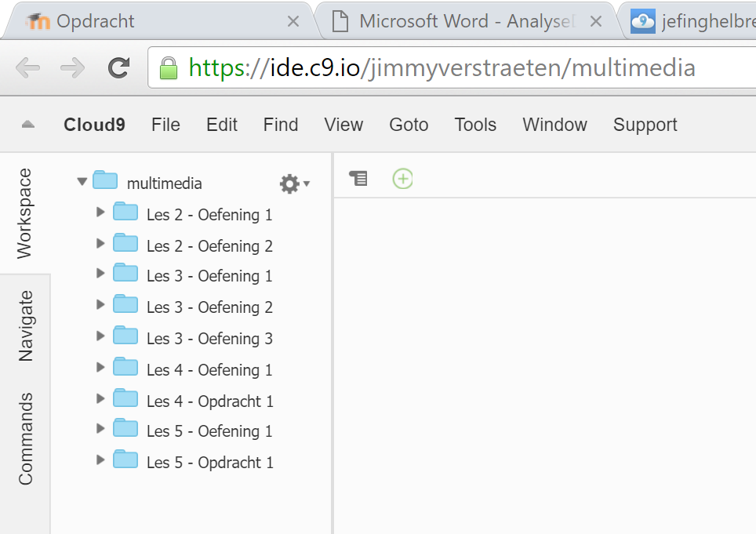Collapse the menu bar with up arrow
The height and width of the screenshot is (534, 756).
click(27, 125)
